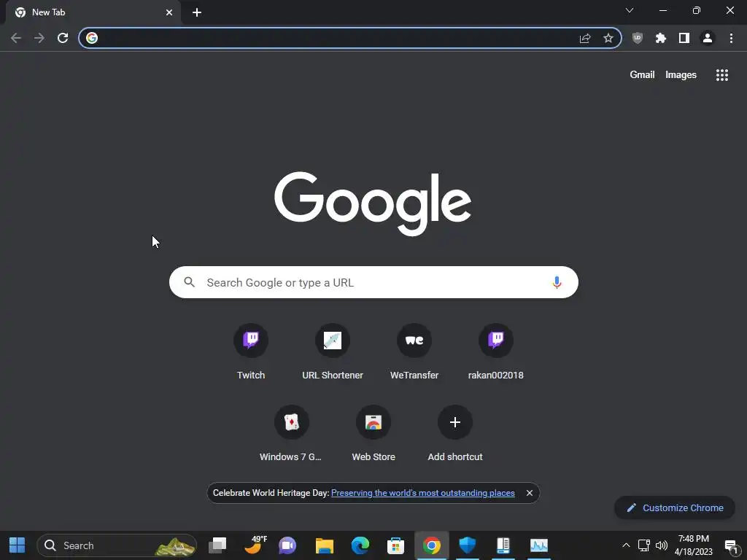
Task: Open the Chrome profile menu
Action: point(708,38)
